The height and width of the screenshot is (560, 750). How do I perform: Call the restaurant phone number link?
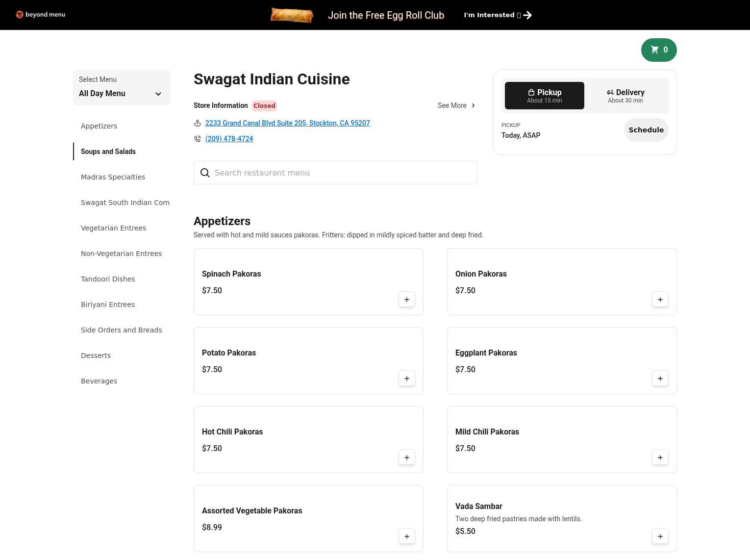coord(229,139)
